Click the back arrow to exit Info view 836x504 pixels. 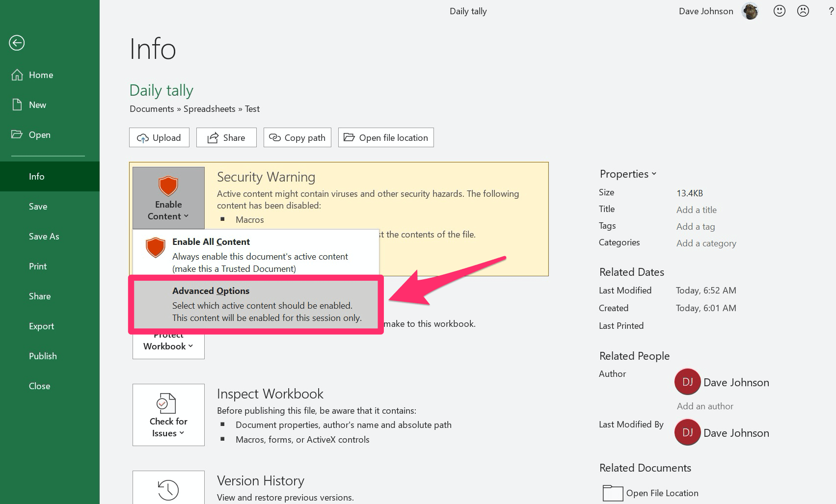[x=17, y=43]
